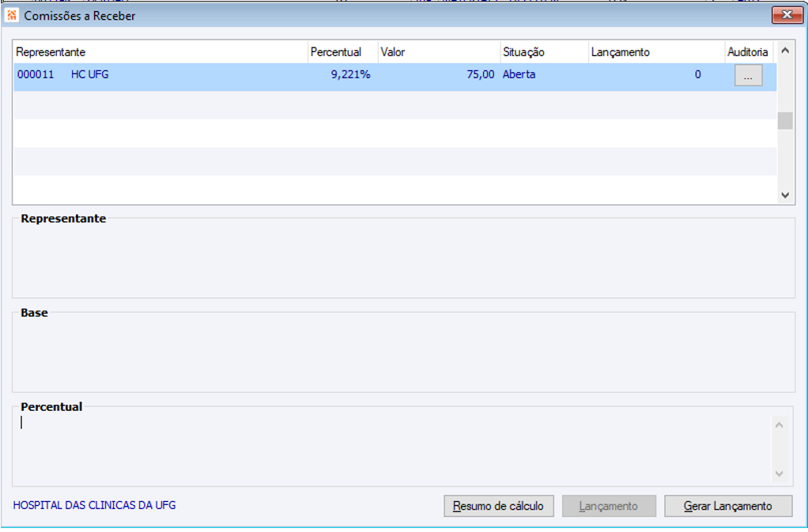
Task: Click the Auditoria column header
Action: 749,52
